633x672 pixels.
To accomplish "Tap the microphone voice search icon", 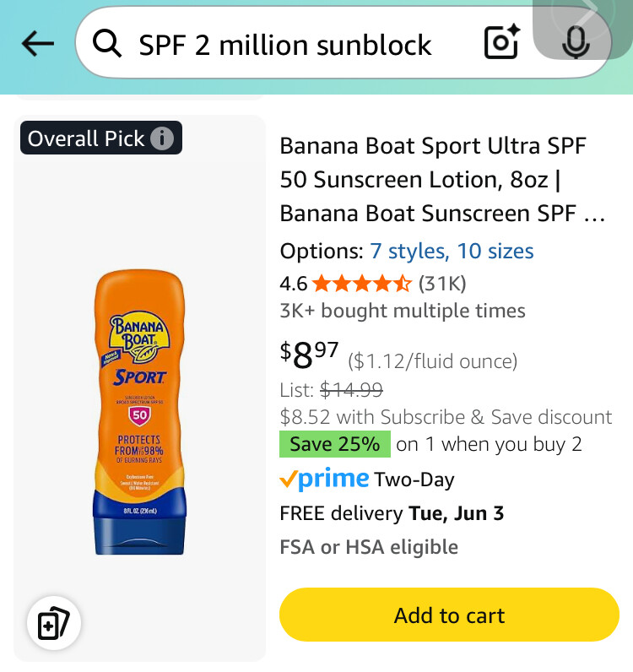I will [576, 42].
